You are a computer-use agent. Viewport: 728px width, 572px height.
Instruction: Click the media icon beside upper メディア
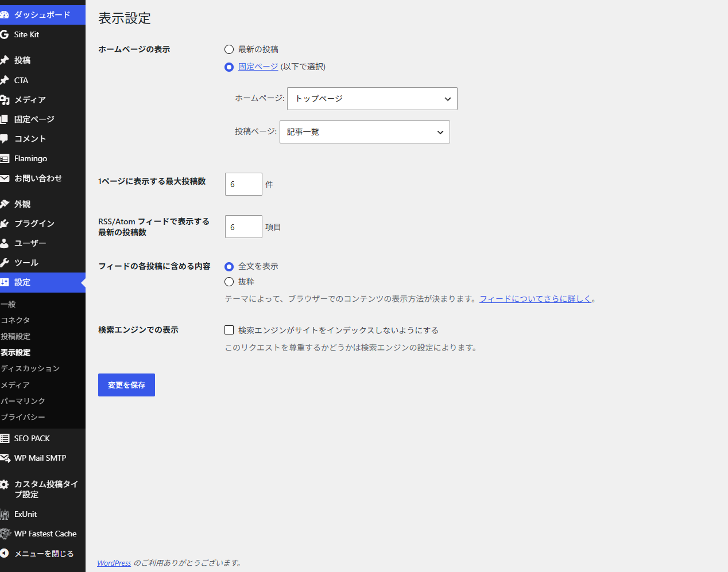point(4,100)
